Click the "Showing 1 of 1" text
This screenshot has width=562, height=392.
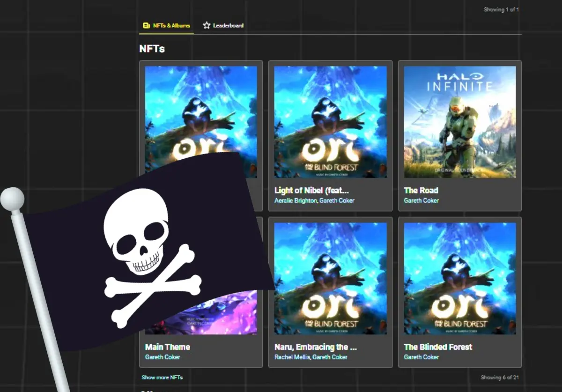coord(501,9)
